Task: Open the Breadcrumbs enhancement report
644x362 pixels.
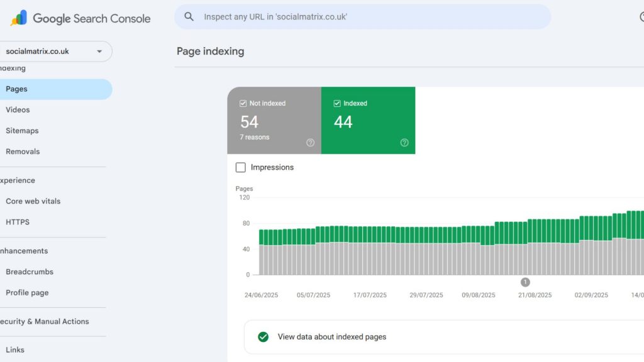Action: 30,272
